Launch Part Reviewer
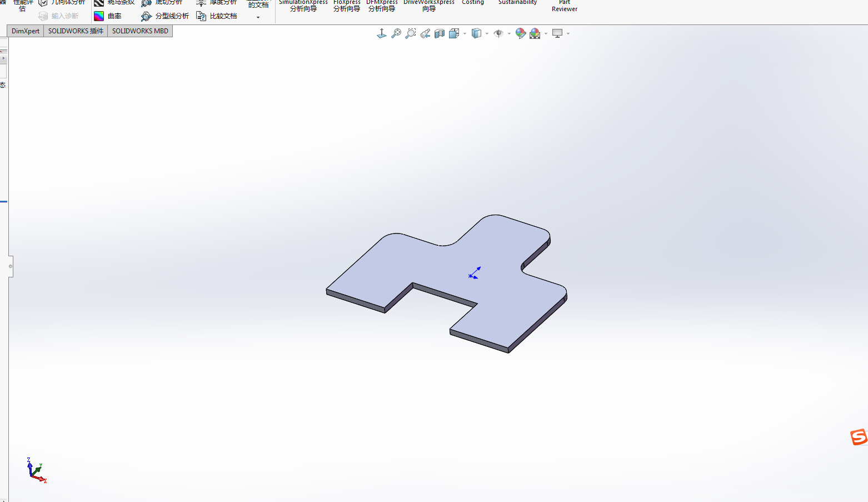 565,6
